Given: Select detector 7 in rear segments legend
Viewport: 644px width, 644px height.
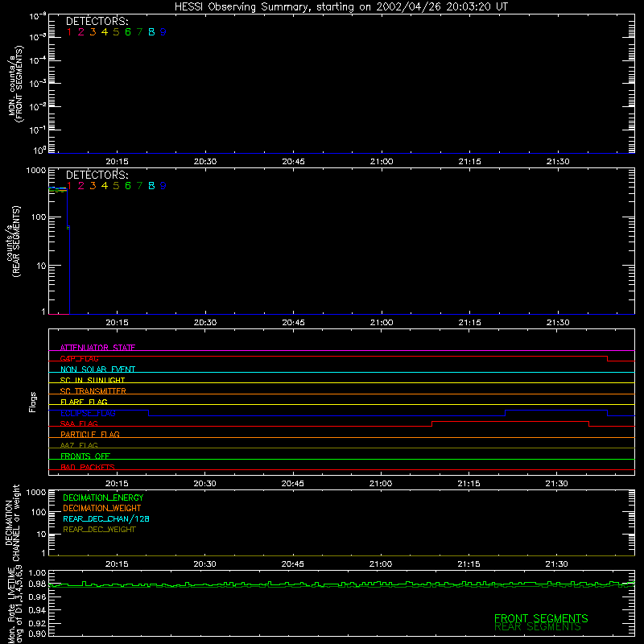Looking at the screenshot, I should tap(139, 186).
